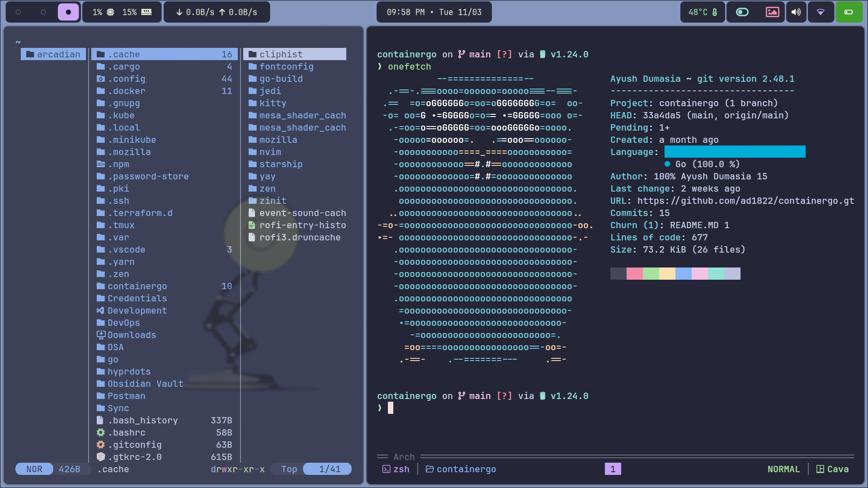The width and height of the screenshot is (868, 488).
Task: Click the temperature thermometer indicator
Action: (x=703, y=12)
